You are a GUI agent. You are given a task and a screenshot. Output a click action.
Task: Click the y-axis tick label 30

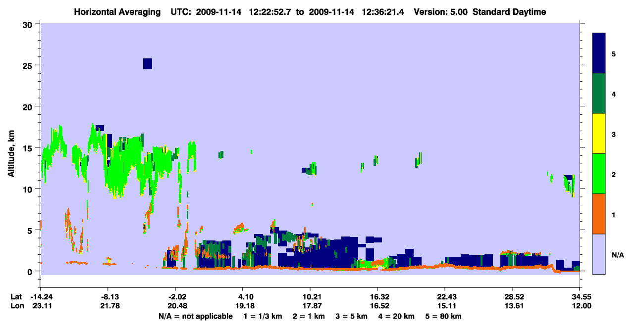29,24
